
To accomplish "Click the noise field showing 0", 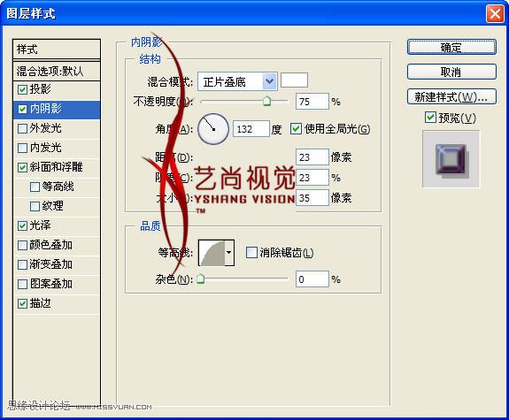I will (312, 279).
